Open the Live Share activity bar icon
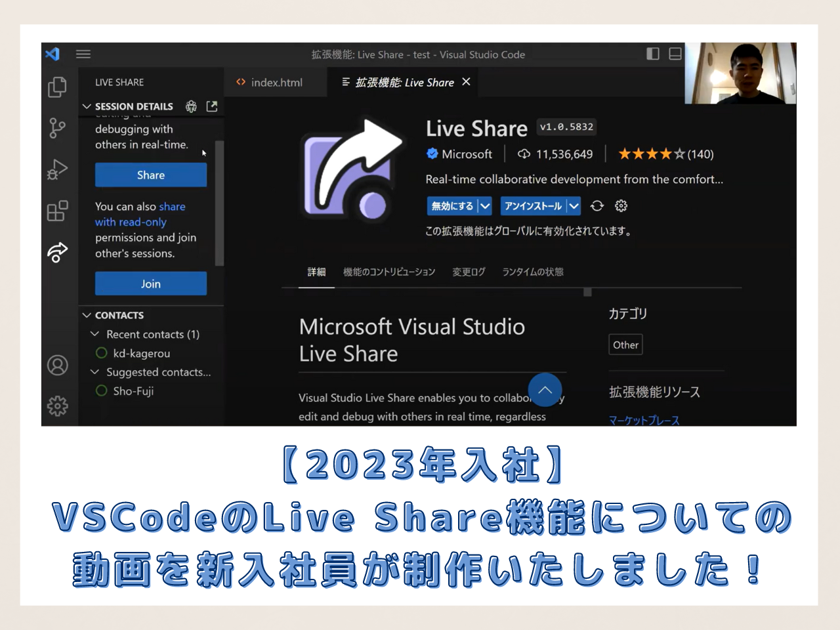 point(57,252)
